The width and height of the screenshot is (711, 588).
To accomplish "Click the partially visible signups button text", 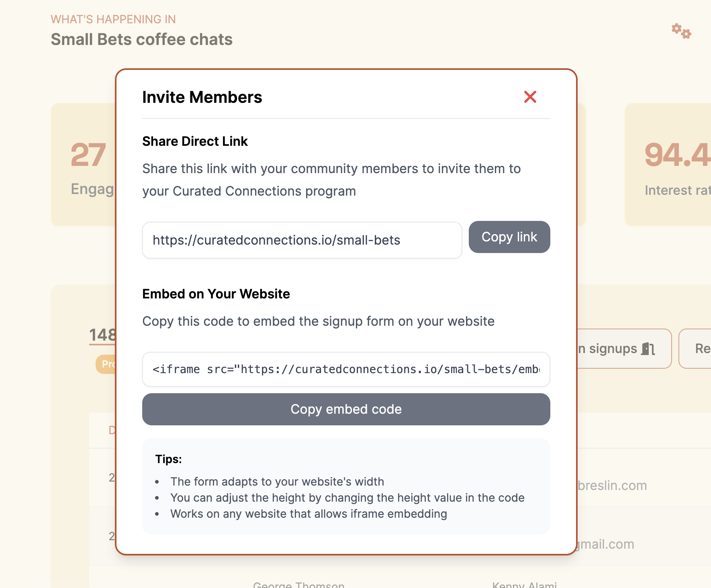I will coord(608,349).
